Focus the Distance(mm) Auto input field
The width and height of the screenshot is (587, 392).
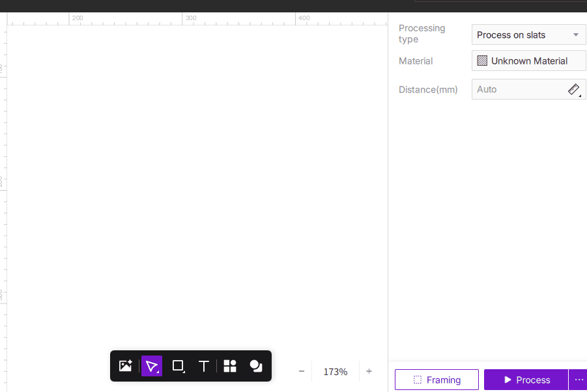(x=518, y=89)
